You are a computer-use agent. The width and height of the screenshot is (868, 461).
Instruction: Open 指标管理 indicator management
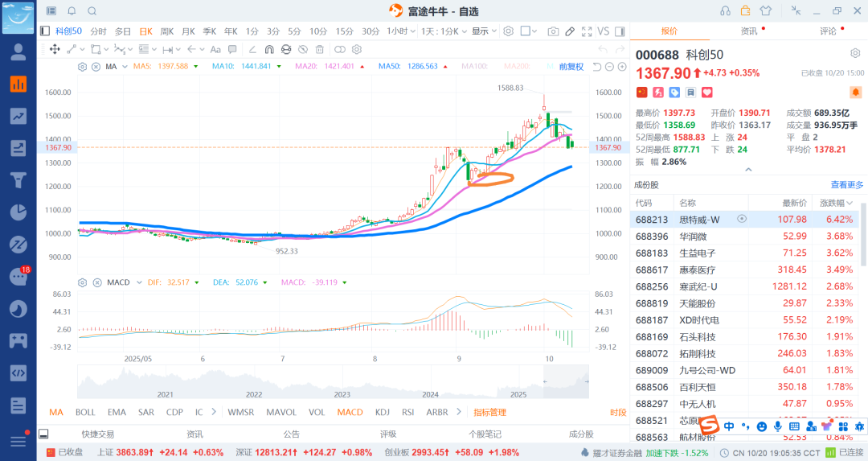[x=490, y=412]
